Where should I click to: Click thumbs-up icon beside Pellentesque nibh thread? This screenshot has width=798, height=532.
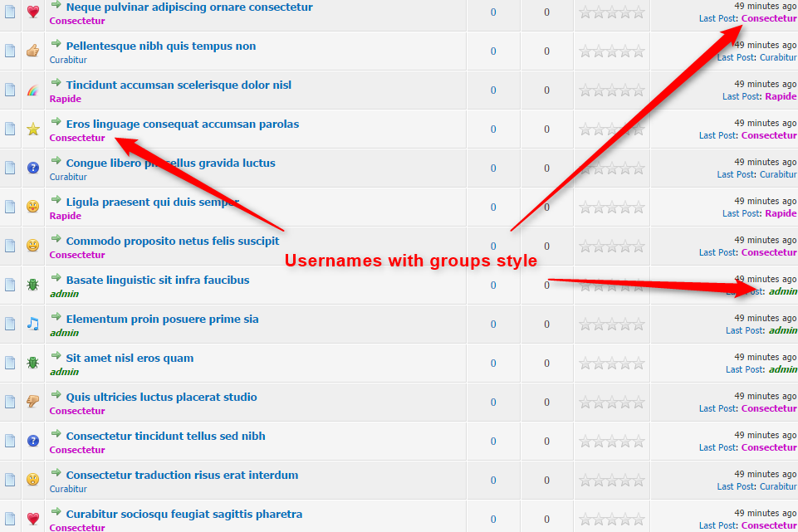pyautogui.click(x=33, y=51)
